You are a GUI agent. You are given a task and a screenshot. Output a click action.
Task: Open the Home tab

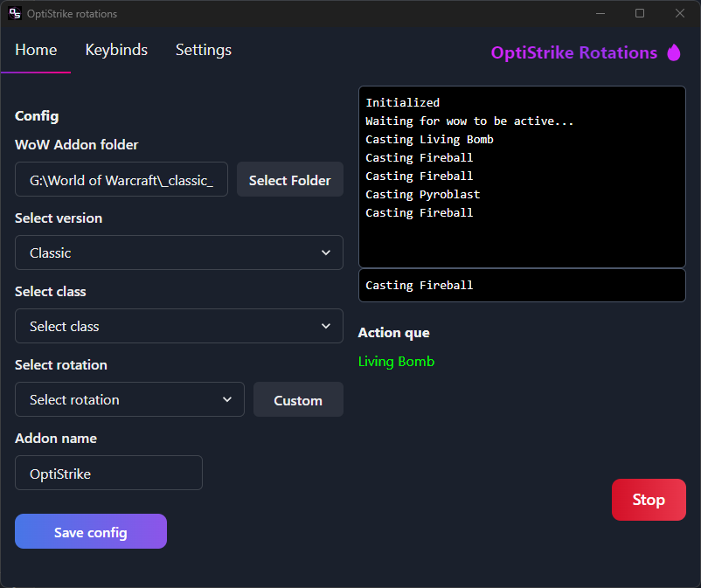click(36, 50)
